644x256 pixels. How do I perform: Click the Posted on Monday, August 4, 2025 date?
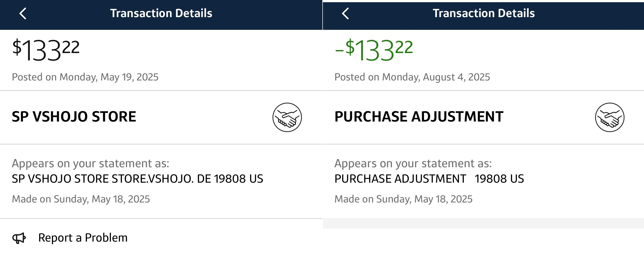412,77
